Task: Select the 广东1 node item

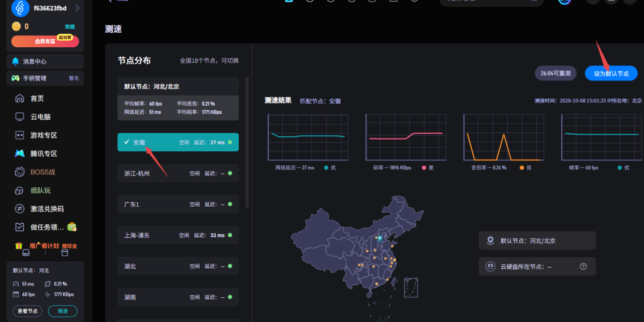Action: coord(178,204)
